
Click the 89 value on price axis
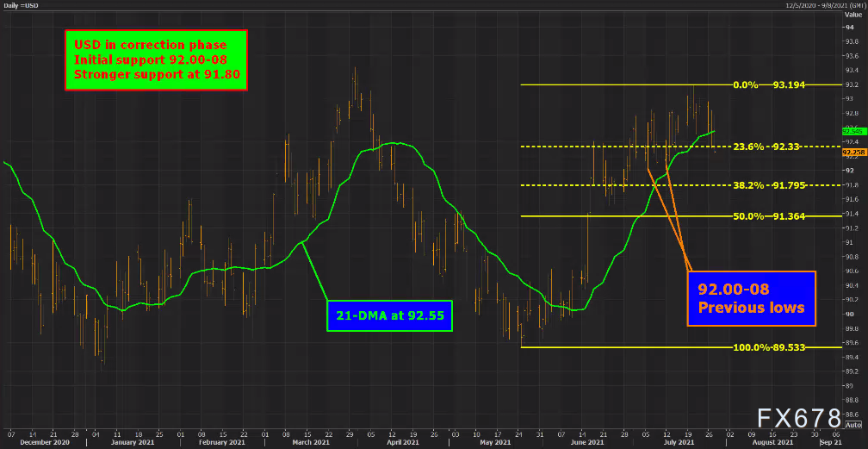click(848, 385)
